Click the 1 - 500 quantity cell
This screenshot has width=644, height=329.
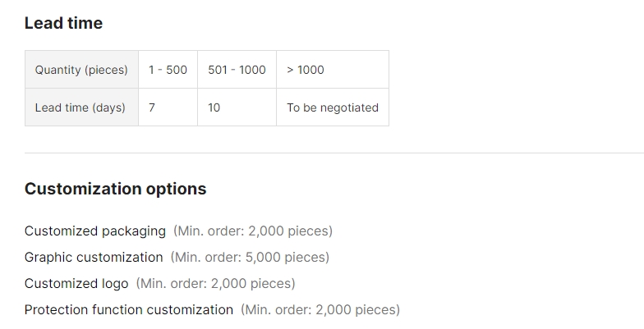pyautogui.click(x=168, y=69)
